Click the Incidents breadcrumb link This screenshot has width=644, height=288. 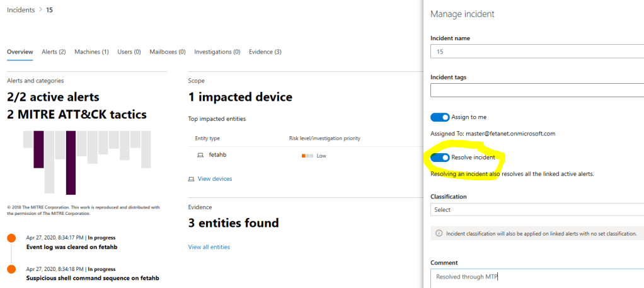coord(21,10)
